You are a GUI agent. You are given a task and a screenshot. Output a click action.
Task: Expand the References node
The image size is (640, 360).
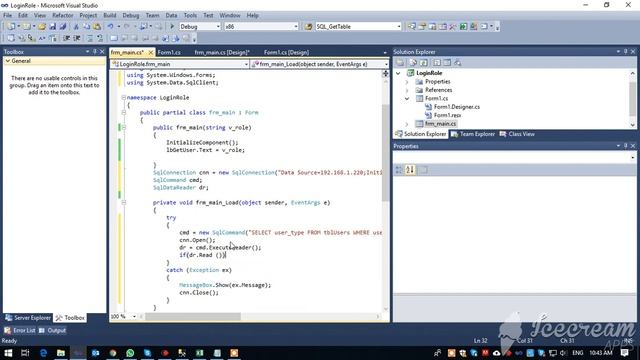pos(407,90)
